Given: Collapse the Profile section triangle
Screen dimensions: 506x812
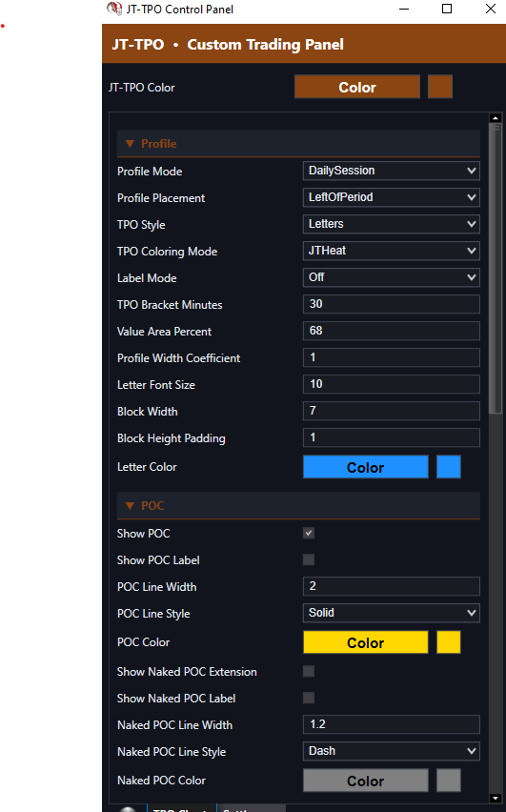Looking at the screenshot, I should [x=130, y=144].
